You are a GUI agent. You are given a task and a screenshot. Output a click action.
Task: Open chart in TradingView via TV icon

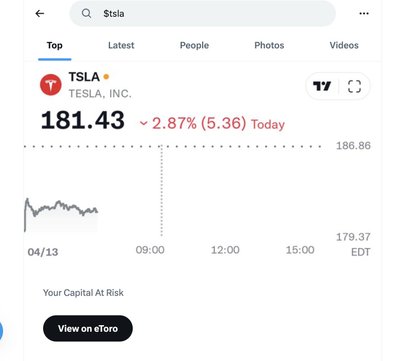click(322, 86)
